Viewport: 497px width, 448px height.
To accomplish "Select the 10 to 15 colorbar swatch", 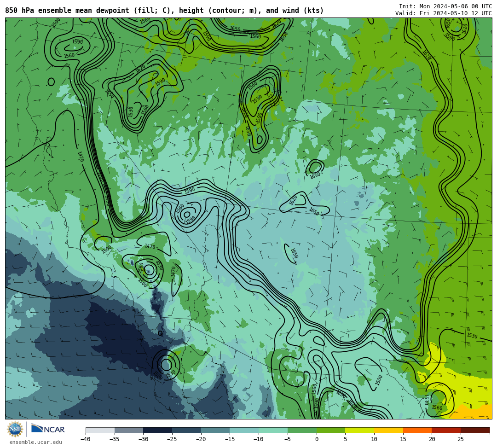I will (x=388, y=430).
